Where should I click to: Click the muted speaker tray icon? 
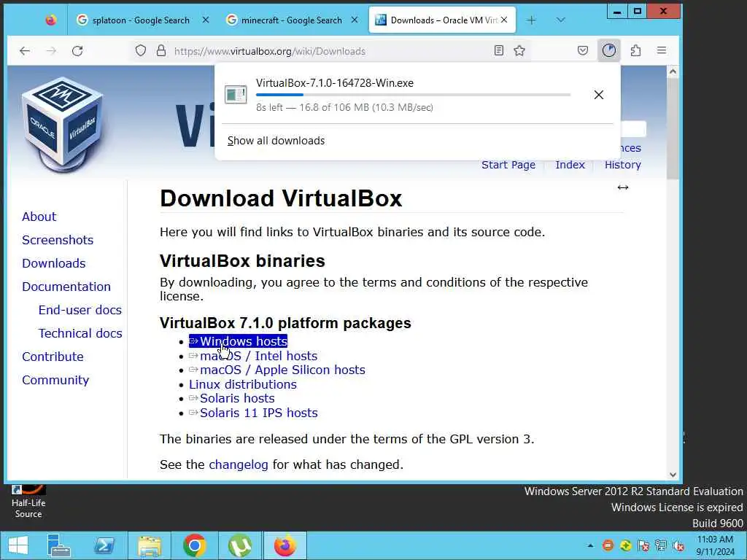click(678, 545)
